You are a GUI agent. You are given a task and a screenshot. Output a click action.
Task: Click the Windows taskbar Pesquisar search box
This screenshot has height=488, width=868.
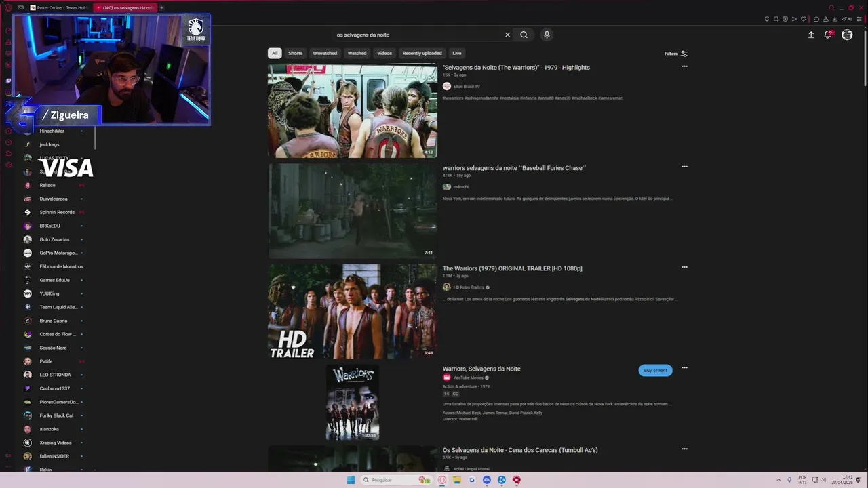397,480
